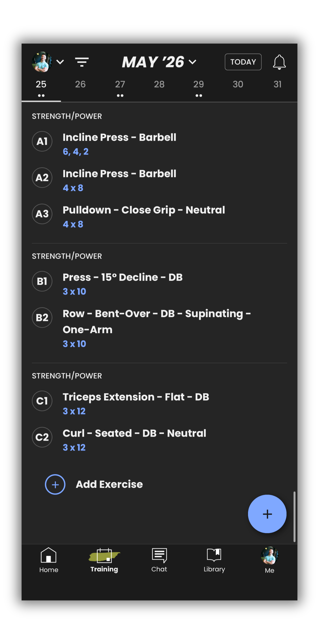
Task: Switch to day 30 in the calendar
Action: (238, 85)
